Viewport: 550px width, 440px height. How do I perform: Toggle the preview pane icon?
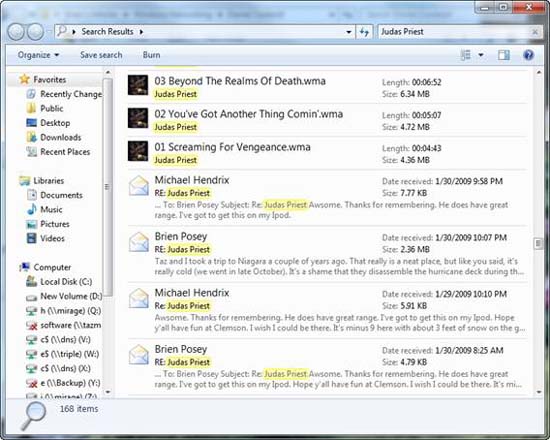click(504, 55)
